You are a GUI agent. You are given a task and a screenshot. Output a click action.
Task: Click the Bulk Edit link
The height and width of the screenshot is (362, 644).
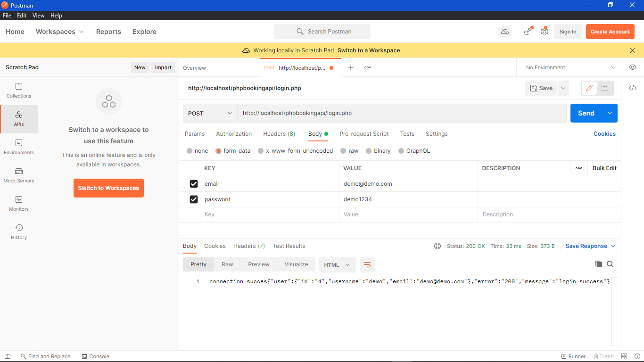tap(604, 168)
